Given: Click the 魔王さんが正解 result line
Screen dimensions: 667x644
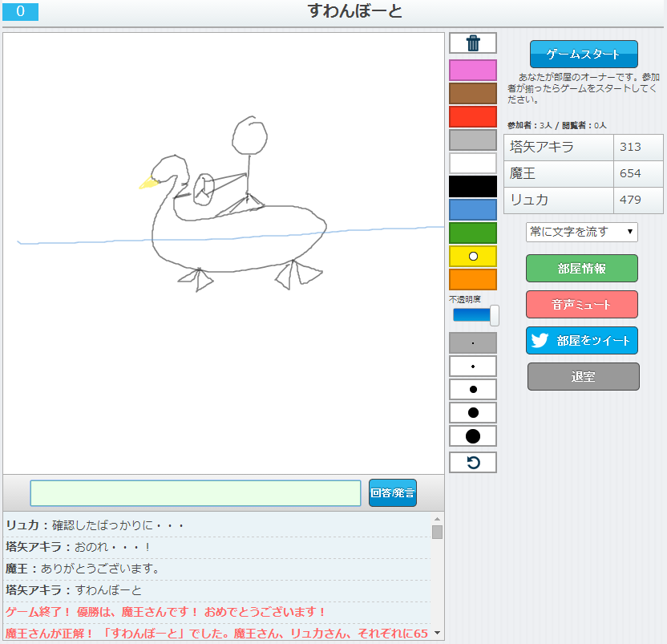Looking at the screenshot, I should (216, 634).
